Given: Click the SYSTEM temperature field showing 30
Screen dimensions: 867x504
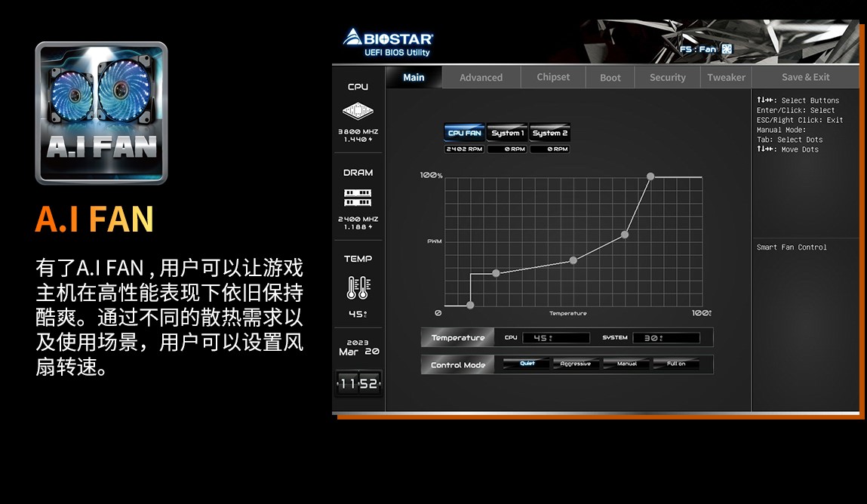Looking at the screenshot, I should pyautogui.click(x=666, y=338).
